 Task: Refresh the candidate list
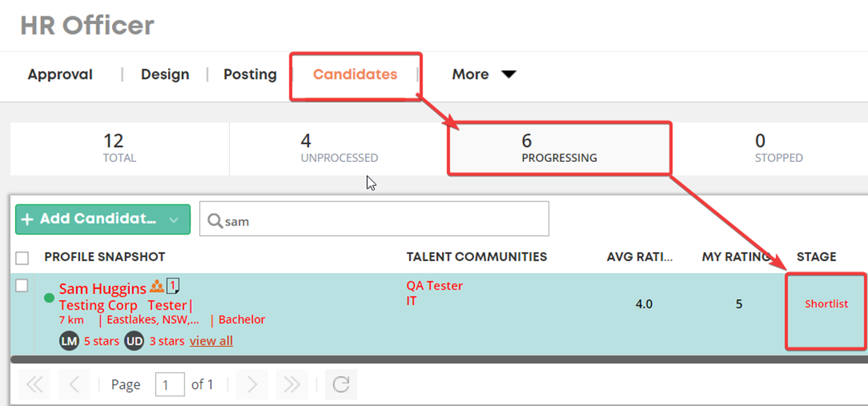tap(341, 384)
